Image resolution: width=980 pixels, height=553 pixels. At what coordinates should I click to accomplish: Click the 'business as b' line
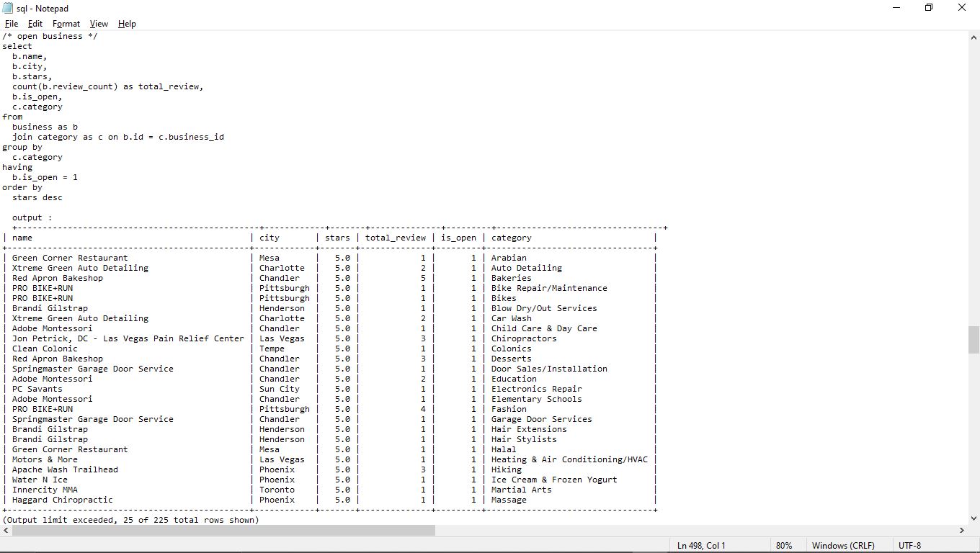tap(45, 127)
